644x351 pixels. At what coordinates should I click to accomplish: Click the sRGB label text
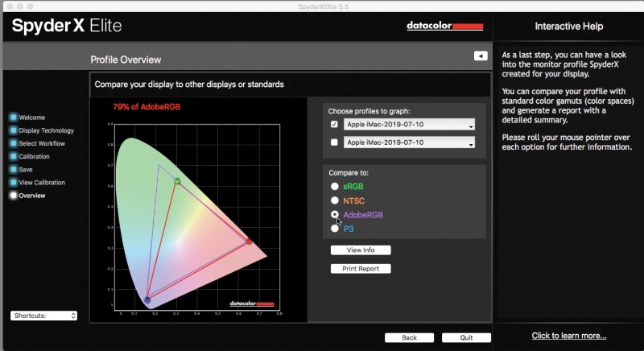pyautogui.click(x=353, y=187)
